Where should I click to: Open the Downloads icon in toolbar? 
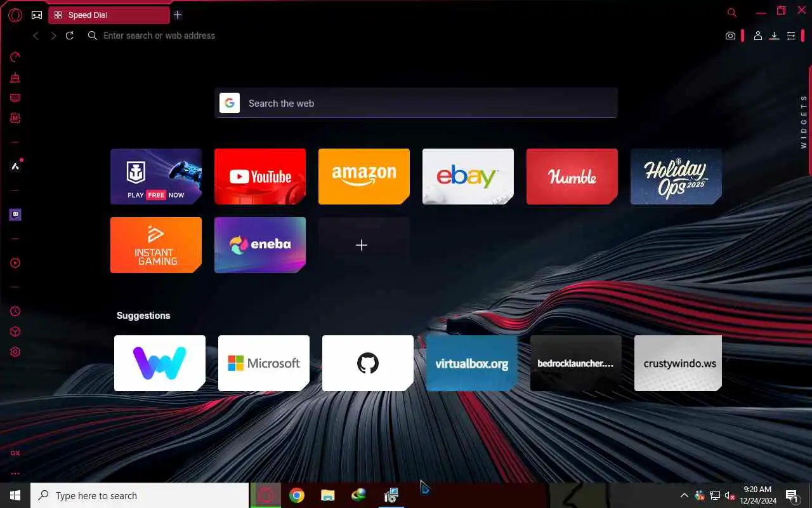click(x=774, y=36)
